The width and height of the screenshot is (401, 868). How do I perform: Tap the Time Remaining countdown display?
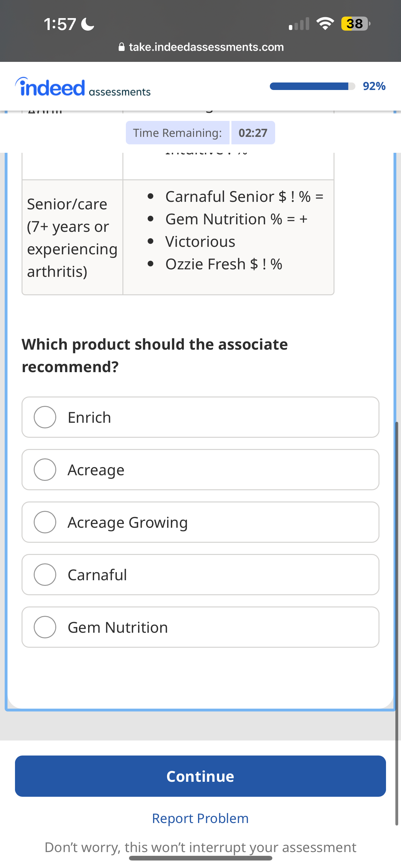click(200, 133)
